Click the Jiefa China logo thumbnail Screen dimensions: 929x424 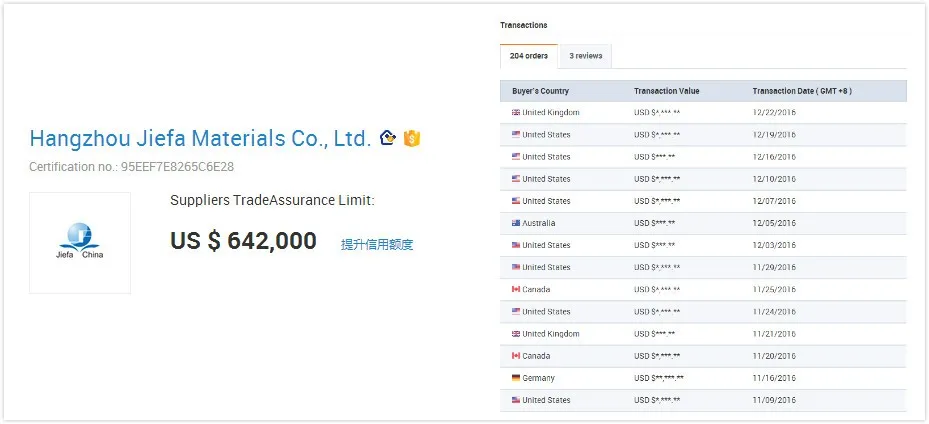pyautogui.click(x=80, y=243)
